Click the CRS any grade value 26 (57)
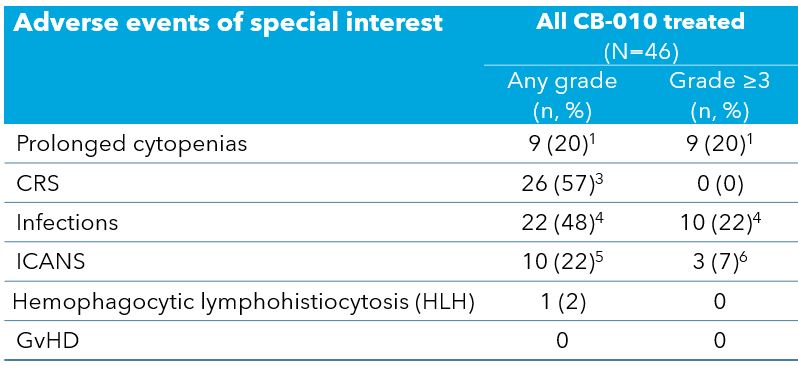Image resolution: width=798 pixels, height=372 pixels. (562, 184)
